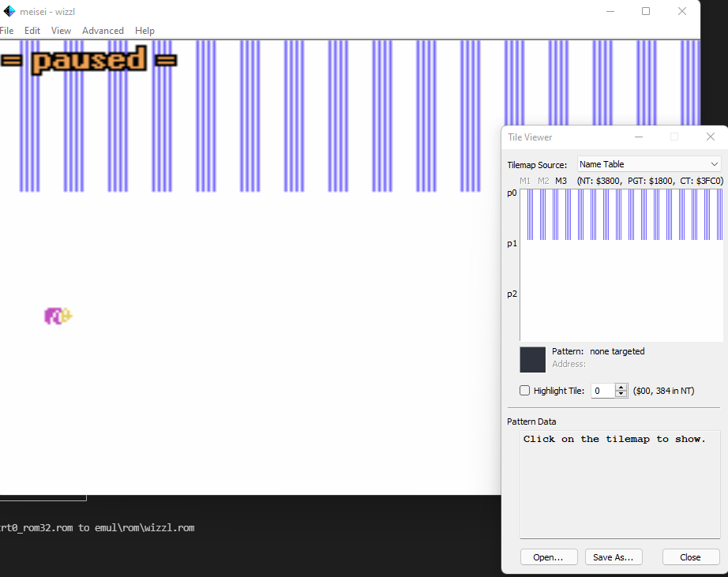
Task: Open the Advanced menu
Action: [103, 31]
